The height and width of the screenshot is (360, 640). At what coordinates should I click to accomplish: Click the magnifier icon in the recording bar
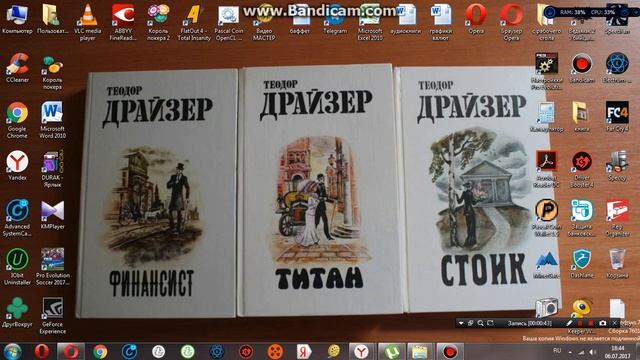480,323
